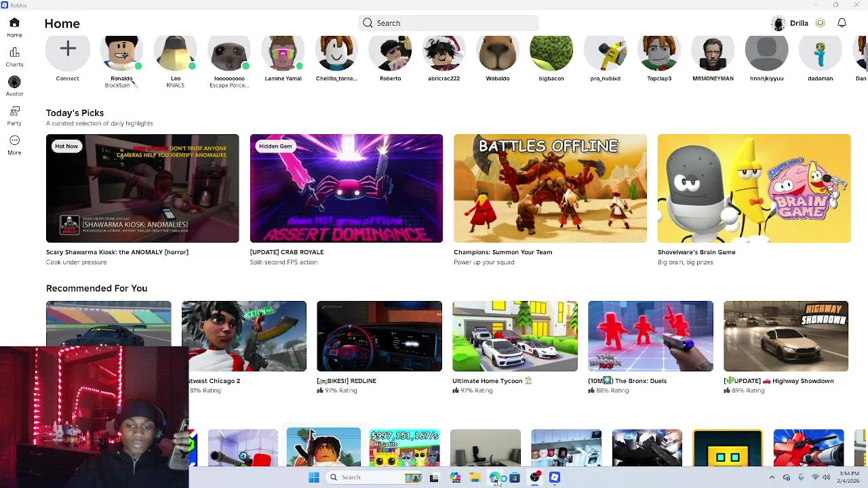Open Microsoft Store from taskbar
This screenshot has width=868, height=488.
(515, 477)
